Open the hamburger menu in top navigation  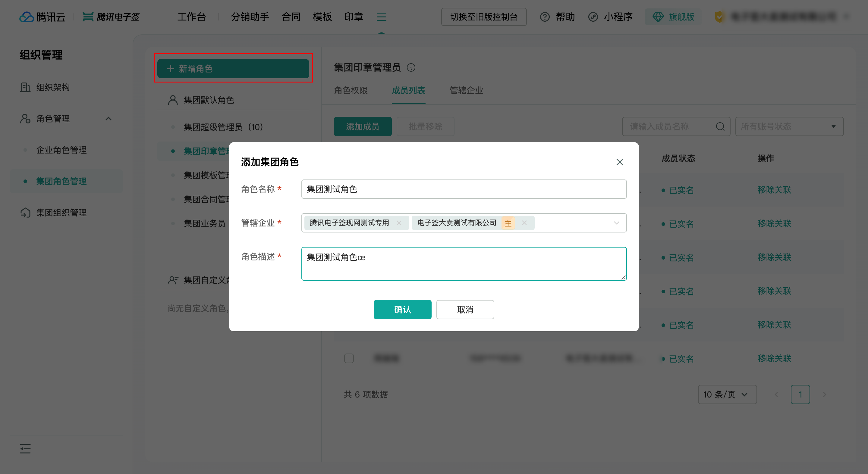[382, 17]
